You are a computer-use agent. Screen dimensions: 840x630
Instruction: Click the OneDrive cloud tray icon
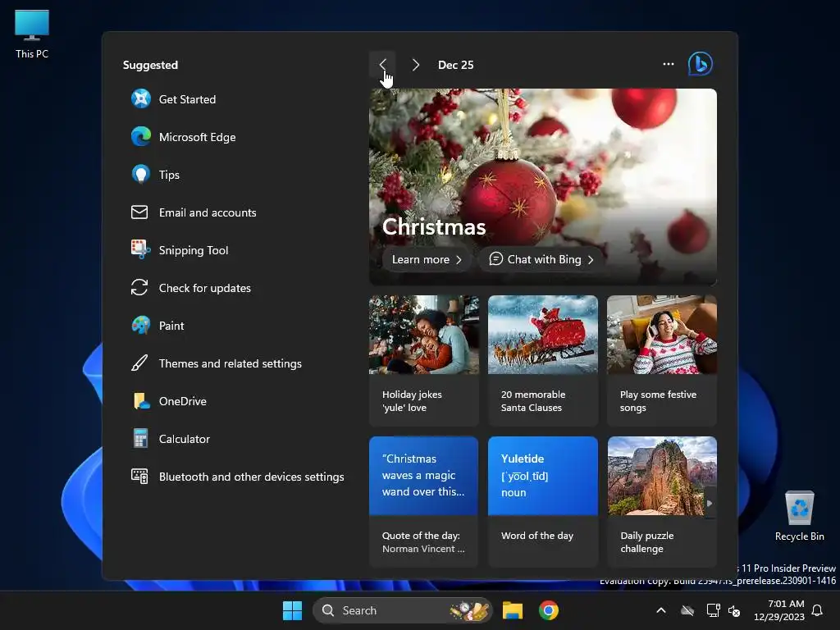[x=687, y=610]
